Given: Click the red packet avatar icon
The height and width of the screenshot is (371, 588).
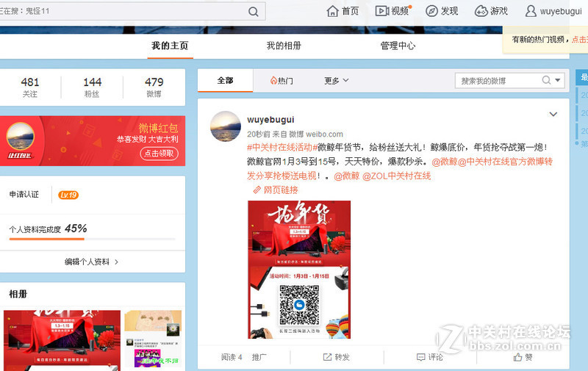Looking at the screenshot, I should click(x=21, y=137).
